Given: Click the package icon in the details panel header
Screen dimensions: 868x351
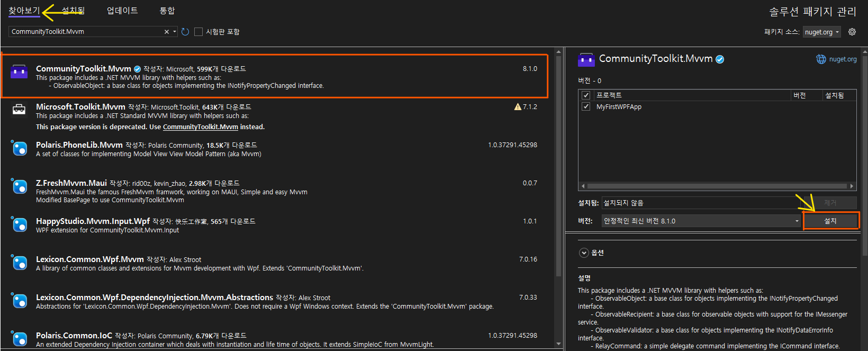Looking at the screenshot, I should [586, 60].
